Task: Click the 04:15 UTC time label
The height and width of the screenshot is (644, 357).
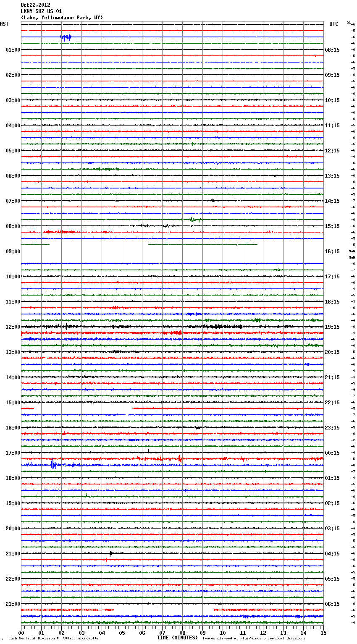Action: click(332, 554)
